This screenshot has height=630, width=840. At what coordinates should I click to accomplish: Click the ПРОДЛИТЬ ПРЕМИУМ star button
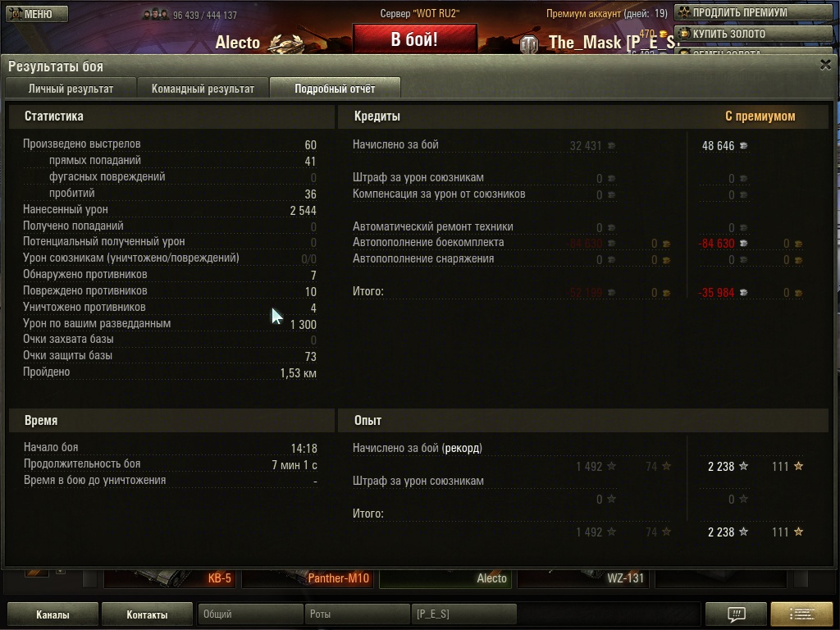coord(753,12)
